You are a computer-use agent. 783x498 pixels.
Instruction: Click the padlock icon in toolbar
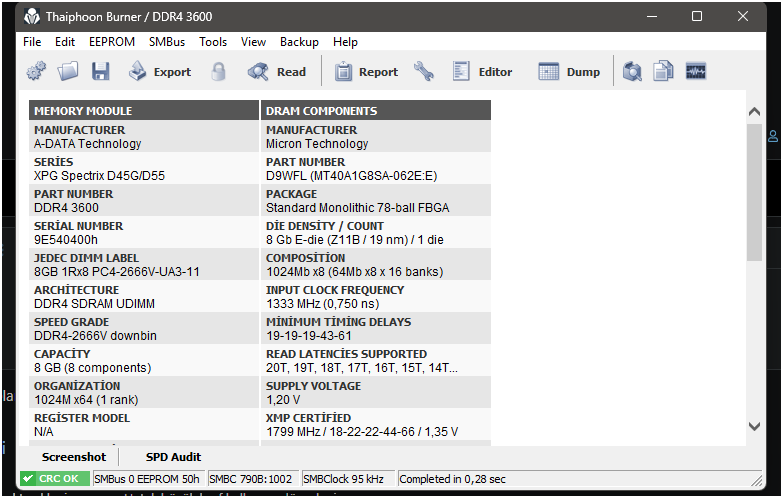pos(218,71)
